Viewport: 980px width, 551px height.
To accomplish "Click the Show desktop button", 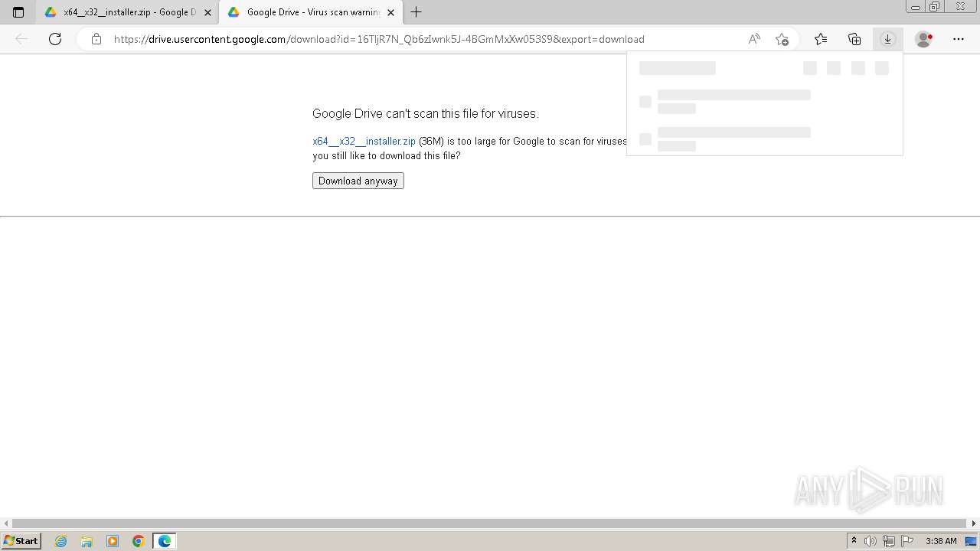I will pos(972,541).
